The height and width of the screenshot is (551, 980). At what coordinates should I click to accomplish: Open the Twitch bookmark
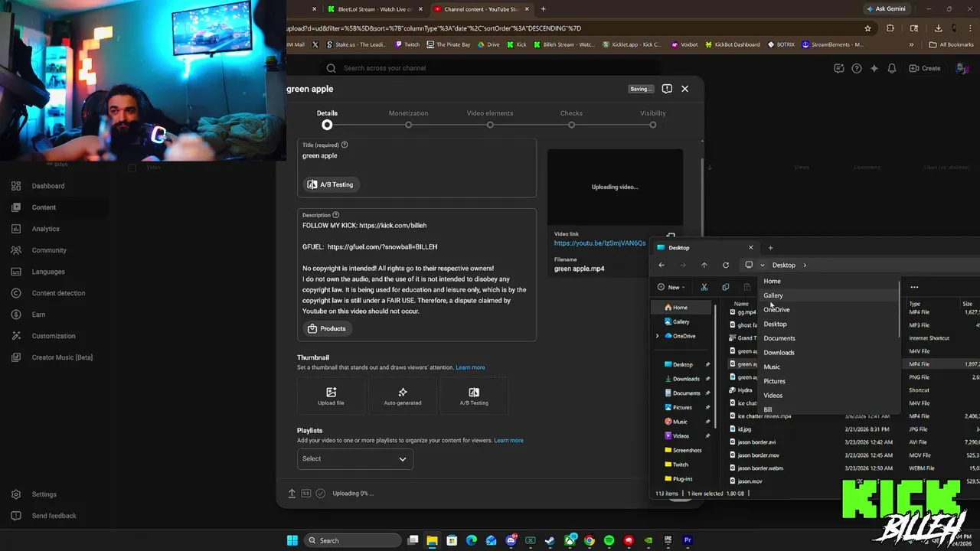[407, 44]
